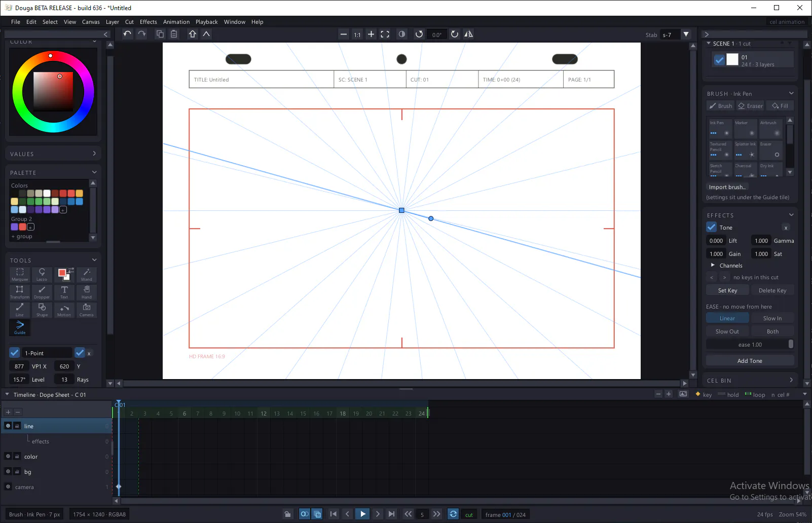Toggle the onion skin button in the playback bar
812x523 pixels.
(x=305, y=514)
